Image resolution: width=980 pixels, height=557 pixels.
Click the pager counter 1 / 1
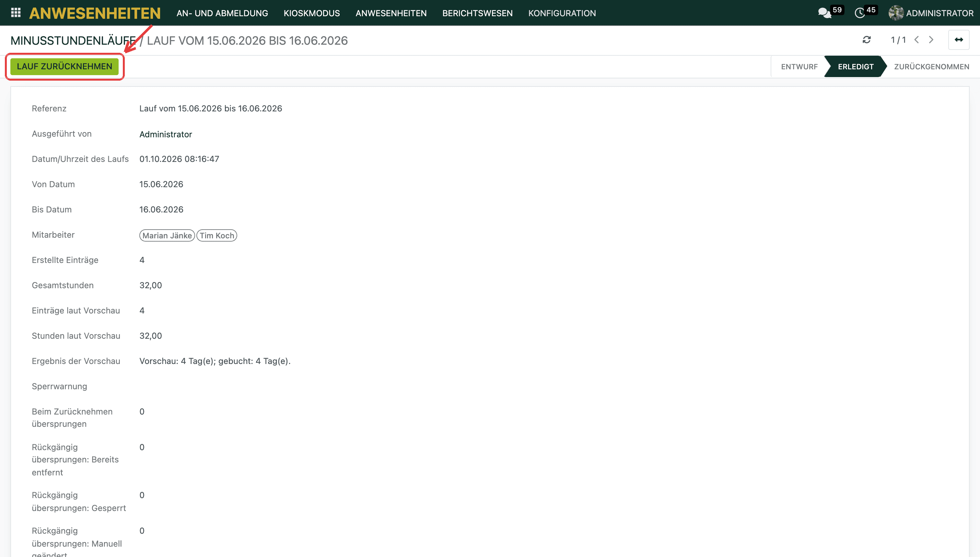(x=898, y=40)
